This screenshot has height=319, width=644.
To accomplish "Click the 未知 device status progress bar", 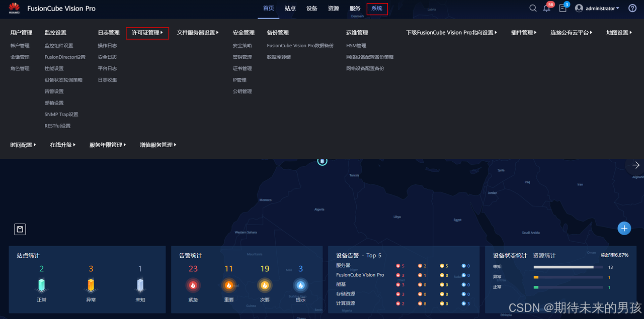I will coord(568,267).
